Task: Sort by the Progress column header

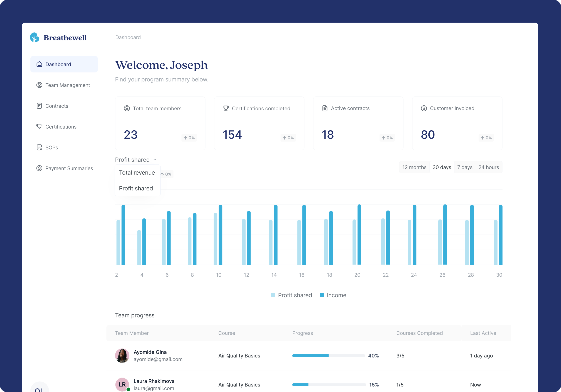Action: [x=302, y=333]
